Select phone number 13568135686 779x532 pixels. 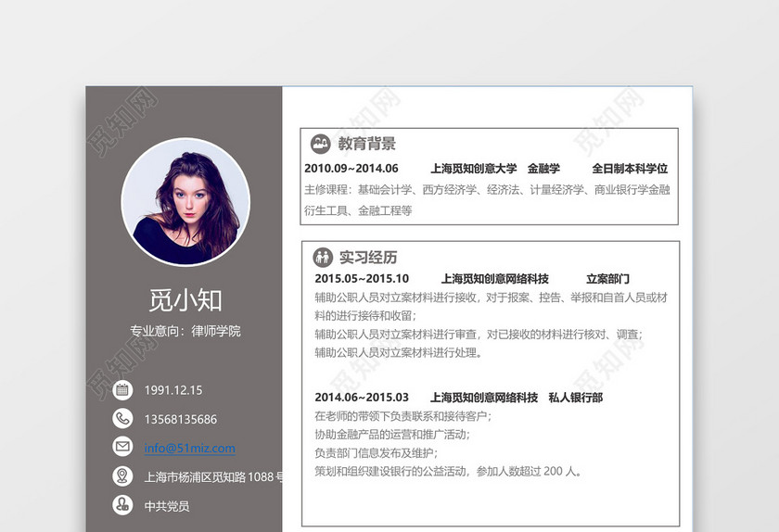(181, 419)
